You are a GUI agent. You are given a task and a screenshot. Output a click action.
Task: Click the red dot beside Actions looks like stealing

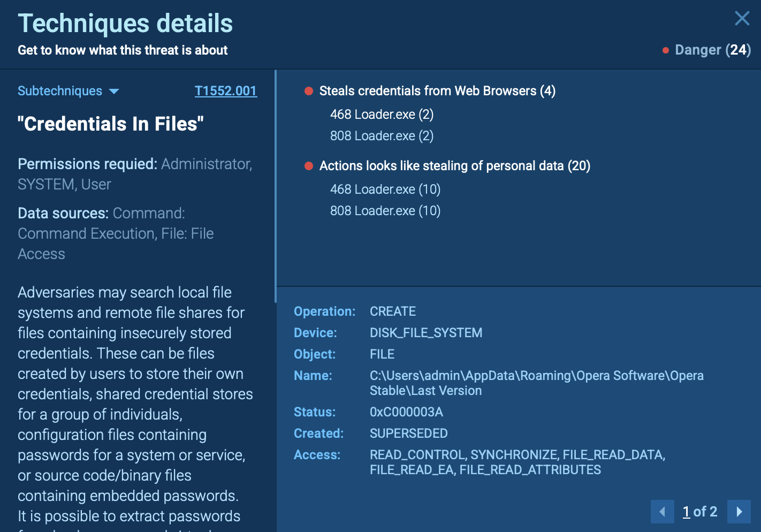coord(309,166)
